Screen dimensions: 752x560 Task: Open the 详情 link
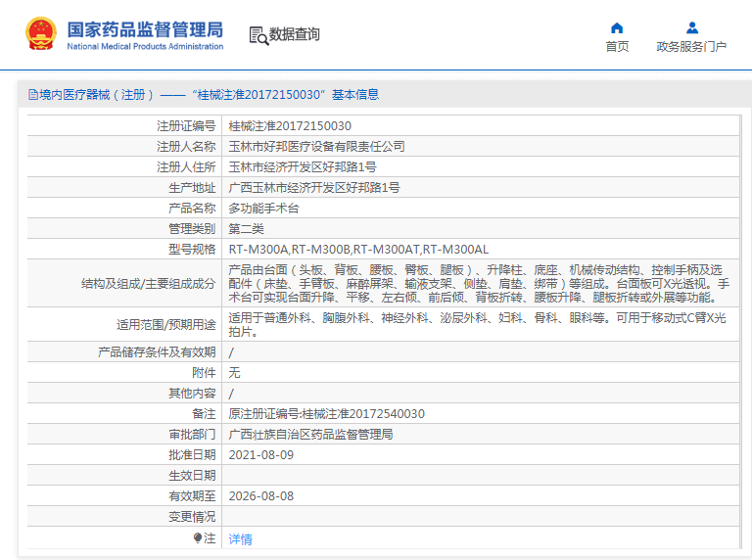240,539
